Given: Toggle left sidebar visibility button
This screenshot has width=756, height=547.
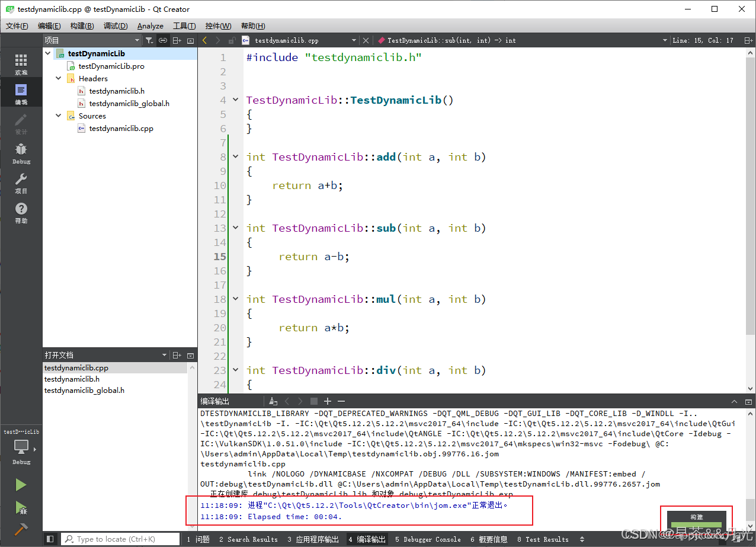Looking at the screenshot, I should 50,539.
